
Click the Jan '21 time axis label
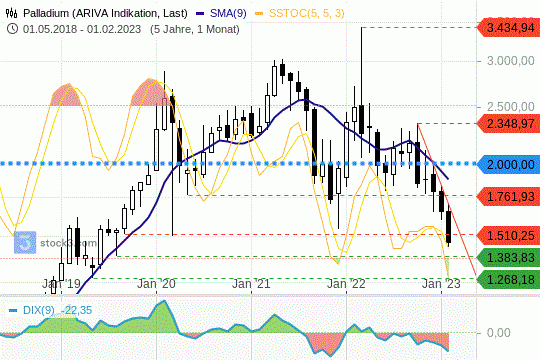point(251,284)
